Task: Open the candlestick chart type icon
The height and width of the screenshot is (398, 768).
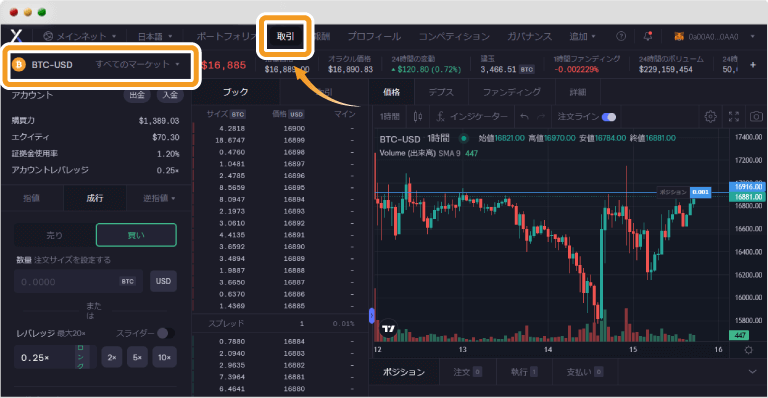Action: click(418, 117)
